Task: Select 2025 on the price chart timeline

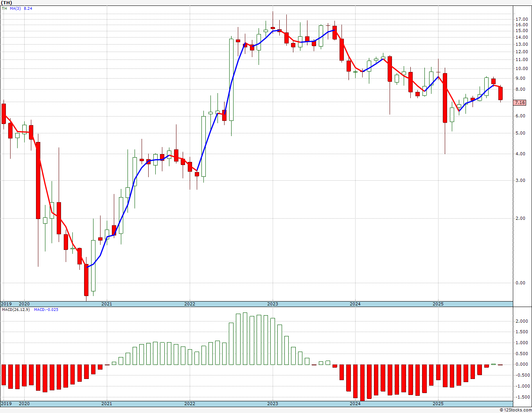Action: tap(438, 304)
